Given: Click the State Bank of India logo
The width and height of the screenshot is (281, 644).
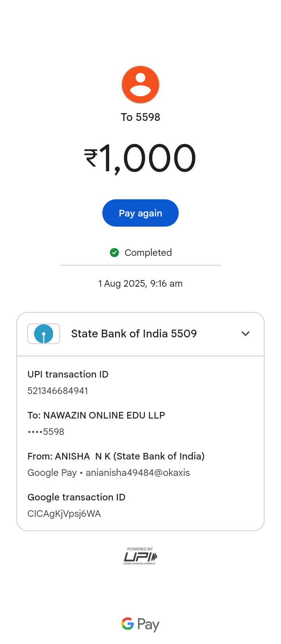Looking at the screenshot, I should pyautogui.click(x=44, y=334).
